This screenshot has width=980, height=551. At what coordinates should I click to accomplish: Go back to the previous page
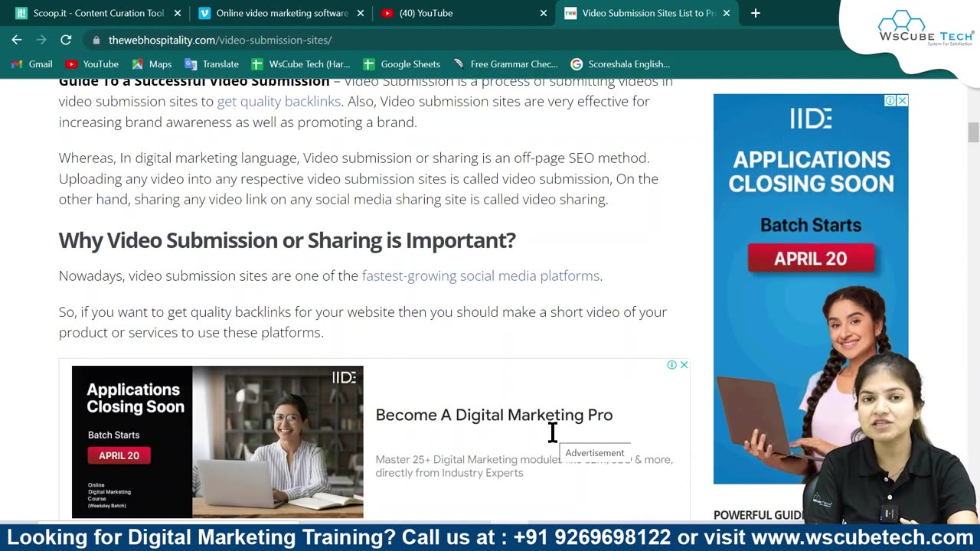(x=17, y=40)
